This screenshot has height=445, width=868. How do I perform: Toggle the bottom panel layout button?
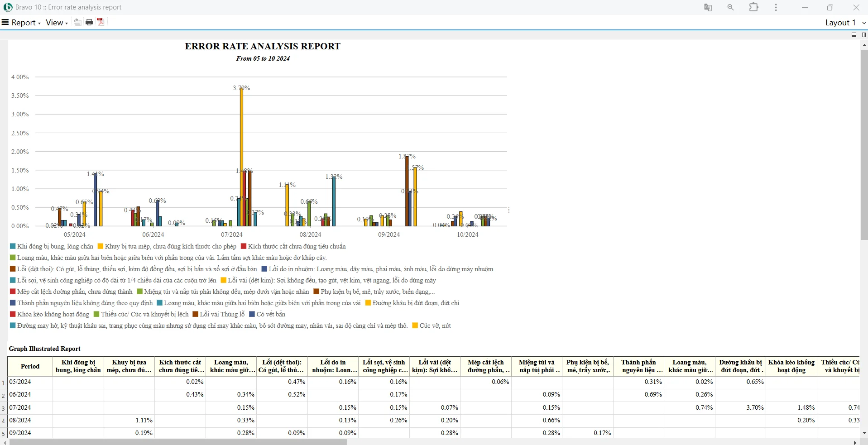pos(854,35)
